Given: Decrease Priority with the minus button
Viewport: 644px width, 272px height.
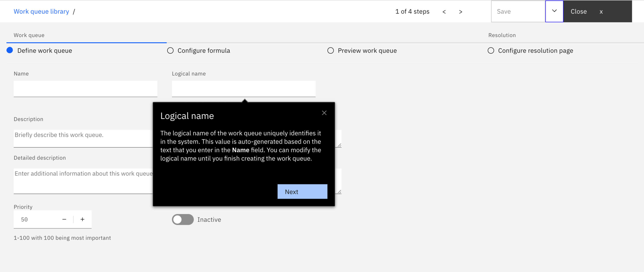Looking at the screenshot, I should click(64, 219).
